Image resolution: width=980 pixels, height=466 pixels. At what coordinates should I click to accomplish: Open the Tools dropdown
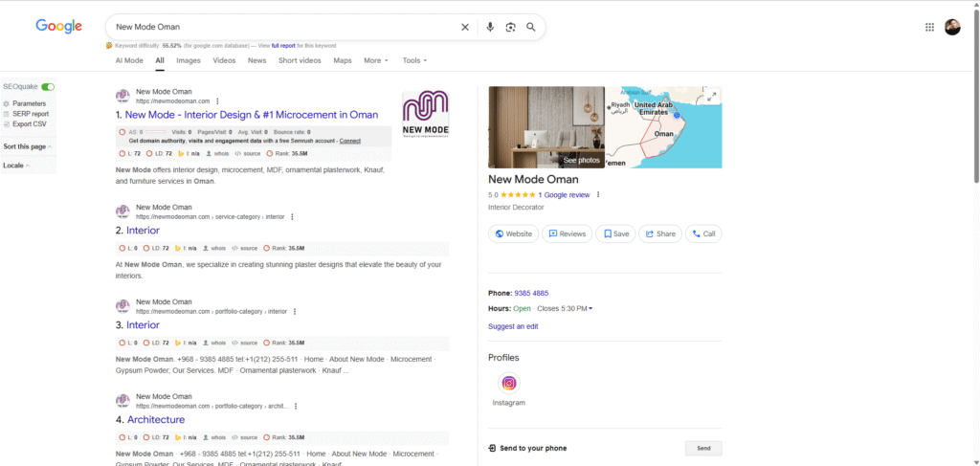tap(414, 60)
